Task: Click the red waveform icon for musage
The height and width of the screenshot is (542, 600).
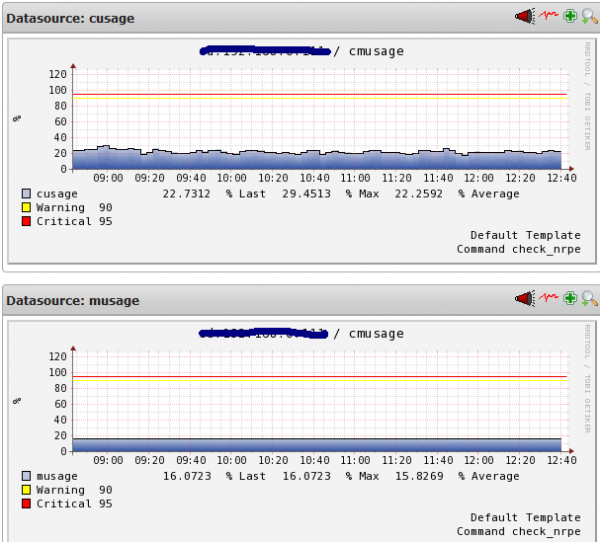Action: (548, 298)
